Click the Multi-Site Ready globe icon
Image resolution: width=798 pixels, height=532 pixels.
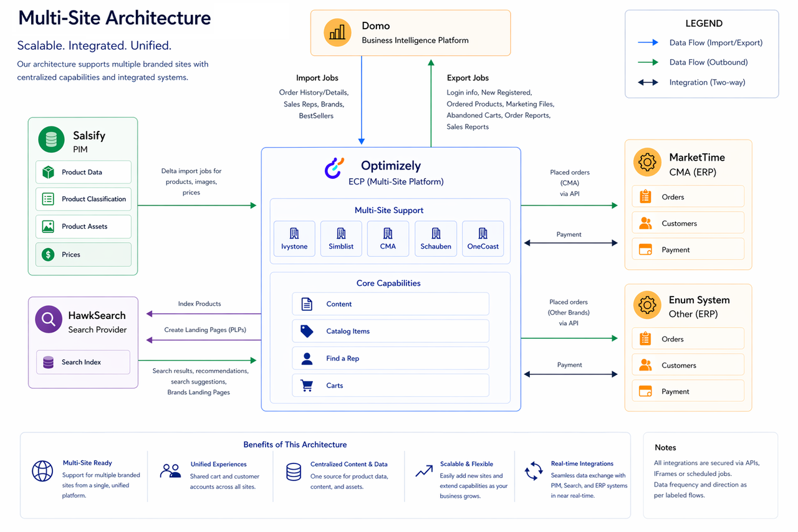(x=42, y=471)
